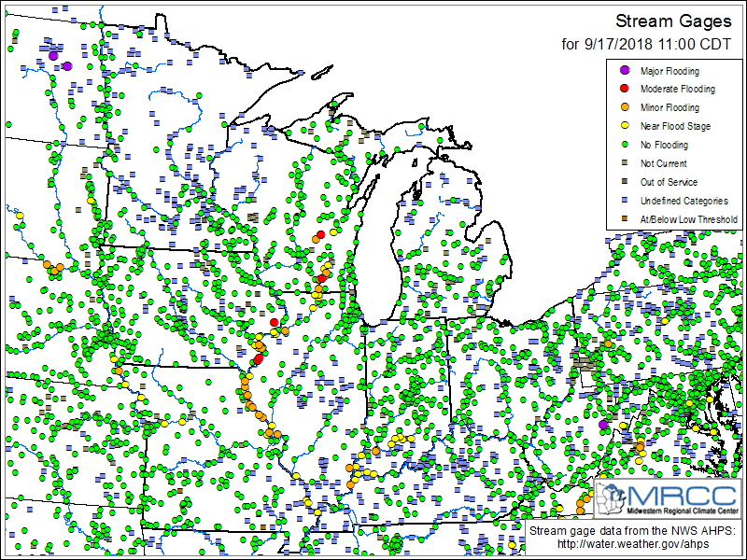The height and width of the screenshot is (560, 747).
Task: Click the At/Below Low Threshold legend label
Action: (689, 219)
